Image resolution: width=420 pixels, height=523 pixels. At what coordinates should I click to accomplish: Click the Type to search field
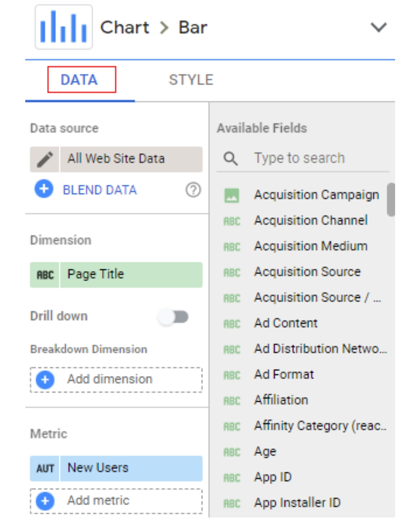pyautogui.click(x=311, y=158)
